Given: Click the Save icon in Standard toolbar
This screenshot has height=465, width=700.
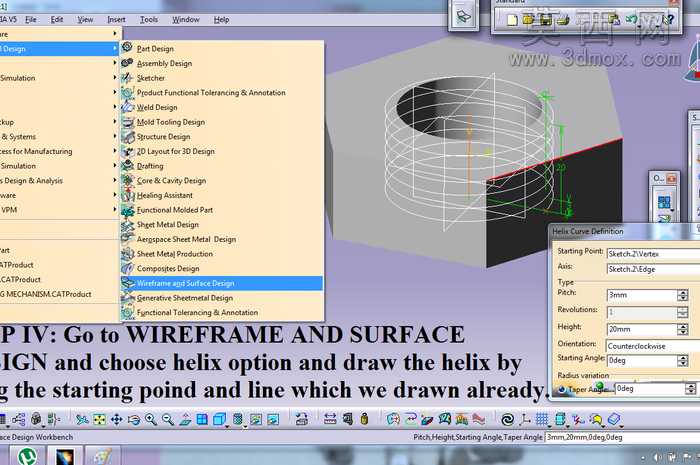Looking at the screenshot, I should (546, 20).
